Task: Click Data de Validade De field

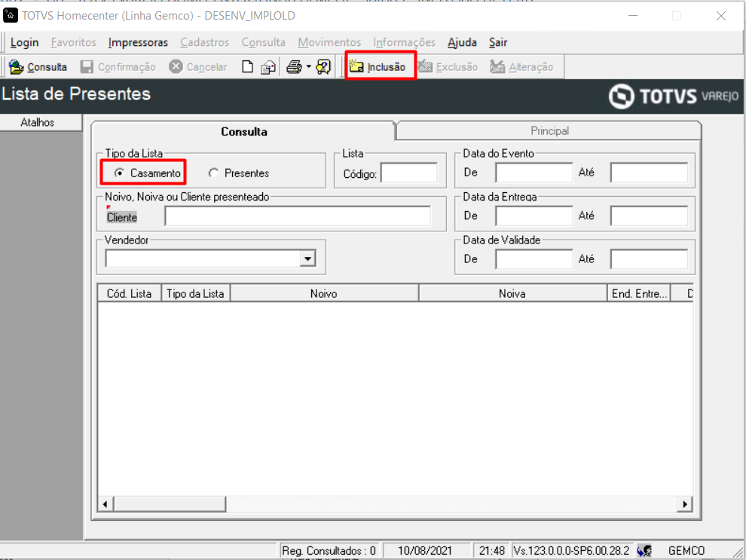Action: point(534,259)
